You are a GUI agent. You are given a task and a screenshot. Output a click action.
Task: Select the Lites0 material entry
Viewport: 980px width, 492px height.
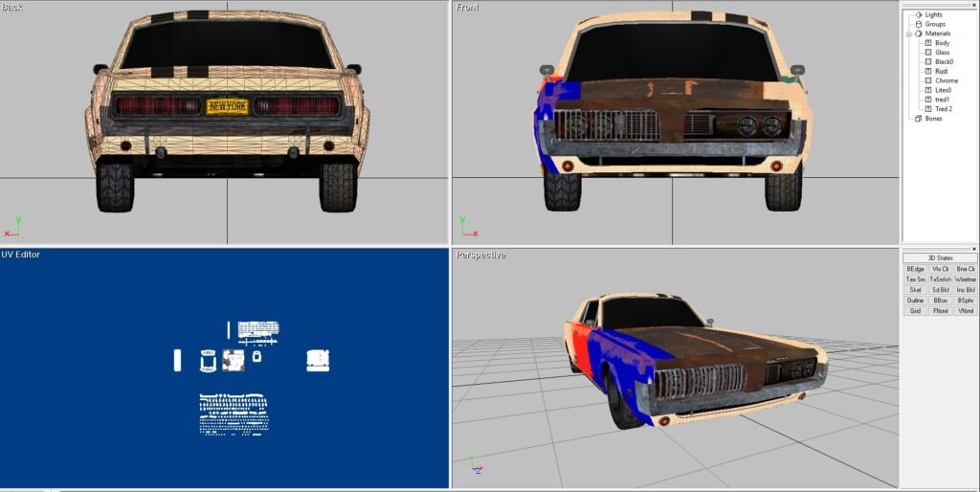[944, 90]
